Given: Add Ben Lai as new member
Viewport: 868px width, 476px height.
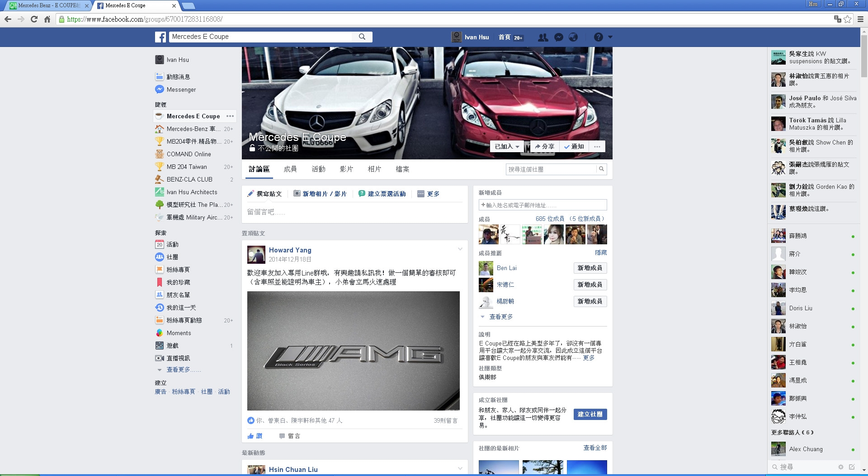Looking at the screenshot, I should (590, 268).
